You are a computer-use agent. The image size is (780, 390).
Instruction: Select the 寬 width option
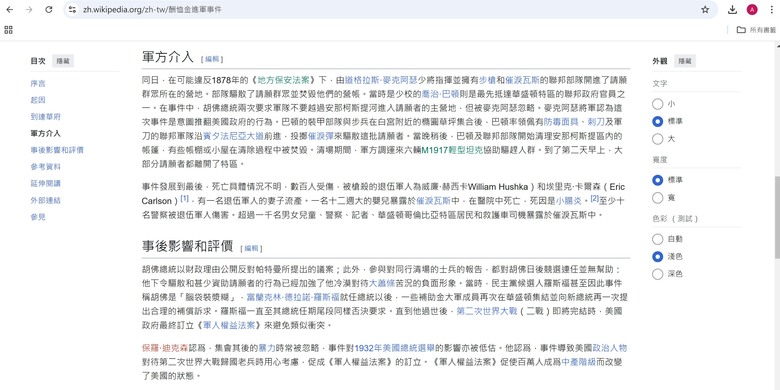pos(658,197)
